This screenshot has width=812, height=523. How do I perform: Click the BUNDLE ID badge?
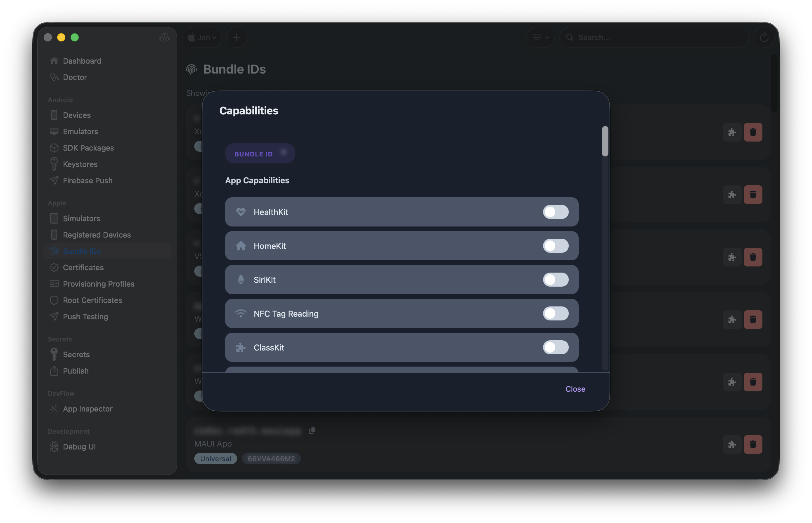pos(260,154)
